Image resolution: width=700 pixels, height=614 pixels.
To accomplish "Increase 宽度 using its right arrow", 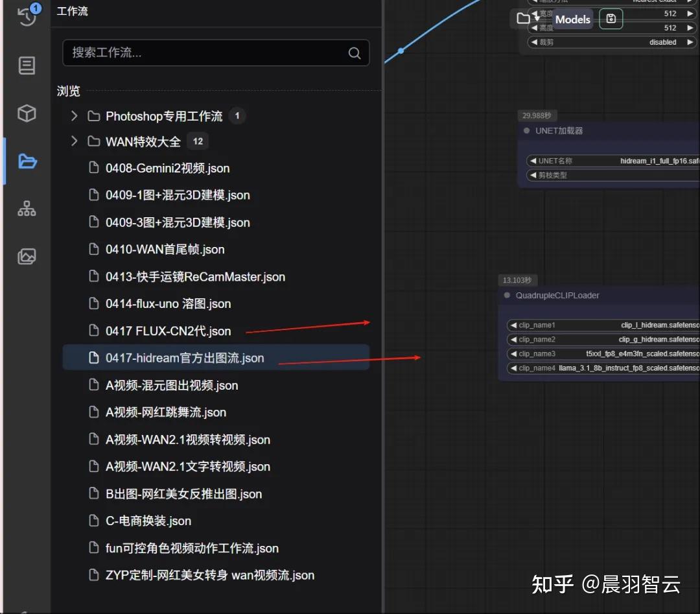I will [689, 13].
